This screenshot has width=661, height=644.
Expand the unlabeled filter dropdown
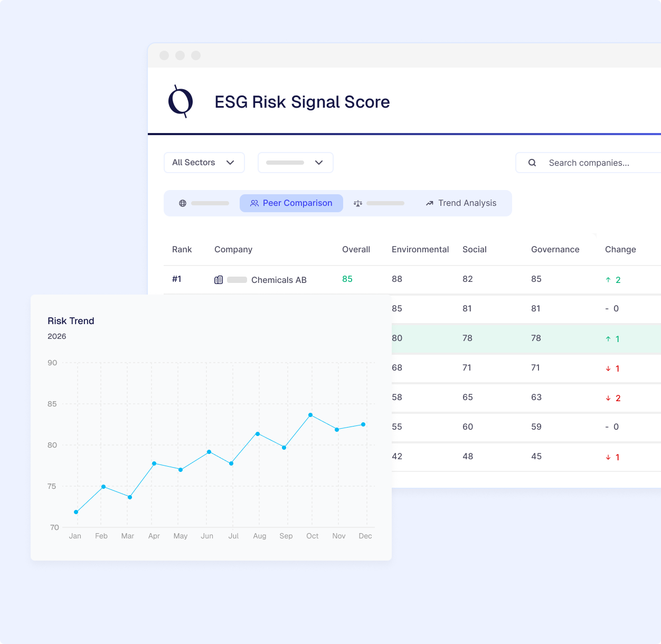[295, 163]
